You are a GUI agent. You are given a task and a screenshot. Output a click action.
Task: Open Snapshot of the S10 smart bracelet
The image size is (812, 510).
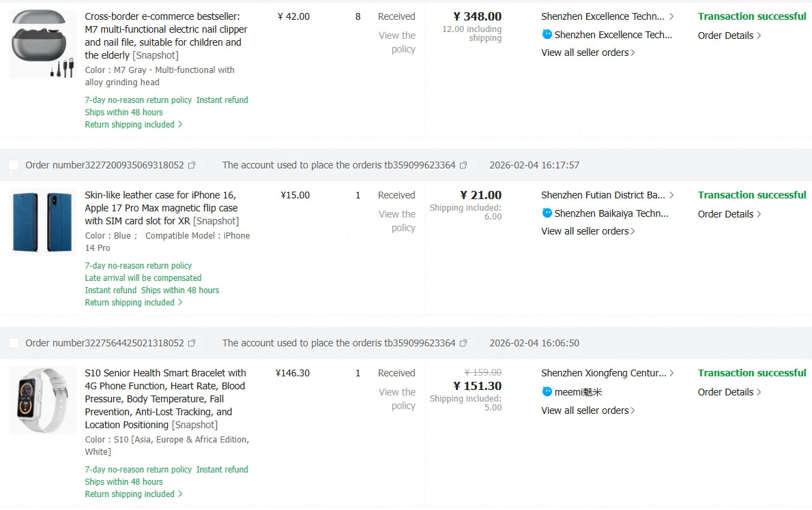(x=194, y=425)
